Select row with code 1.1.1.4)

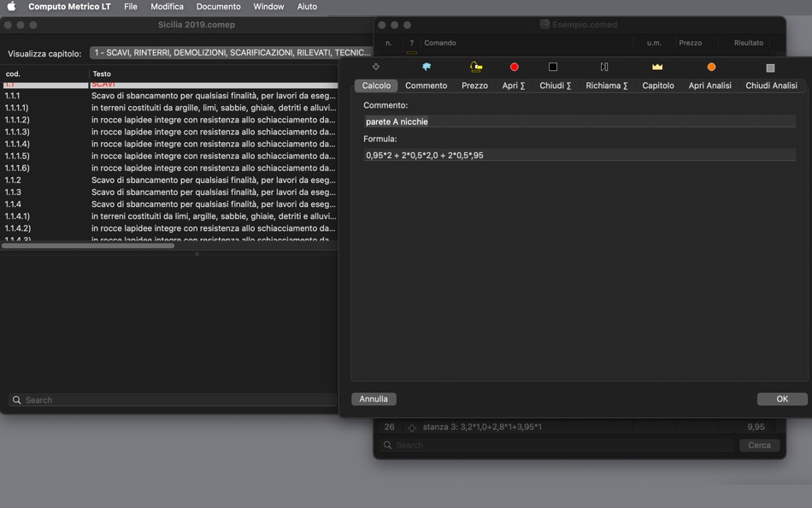tap(169, 145)
